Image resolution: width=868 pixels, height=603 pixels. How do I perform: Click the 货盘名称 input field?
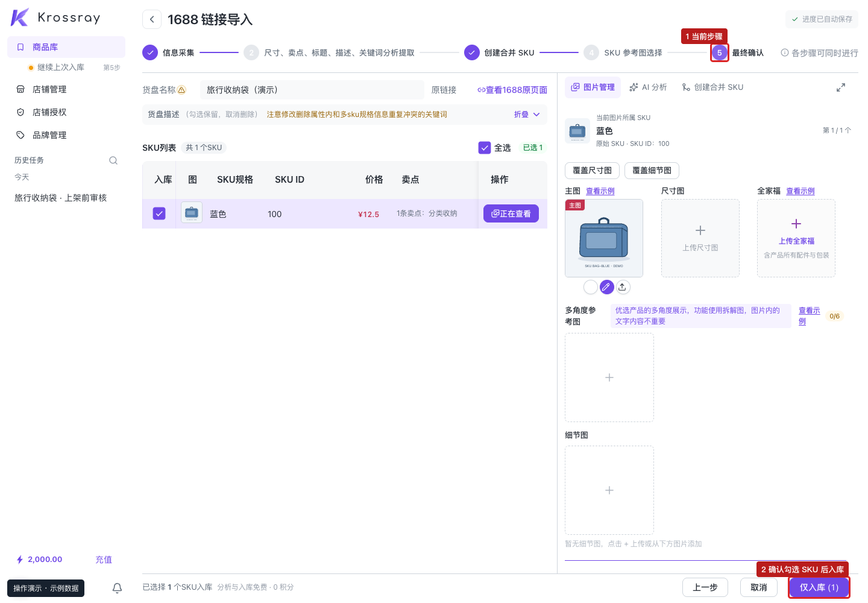click(x=312, y=90)
